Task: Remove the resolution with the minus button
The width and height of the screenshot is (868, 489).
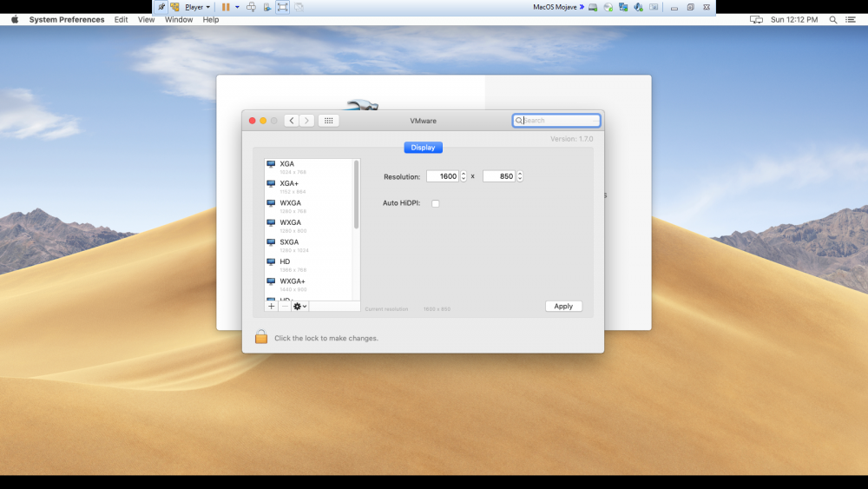Action: [285, 307]
